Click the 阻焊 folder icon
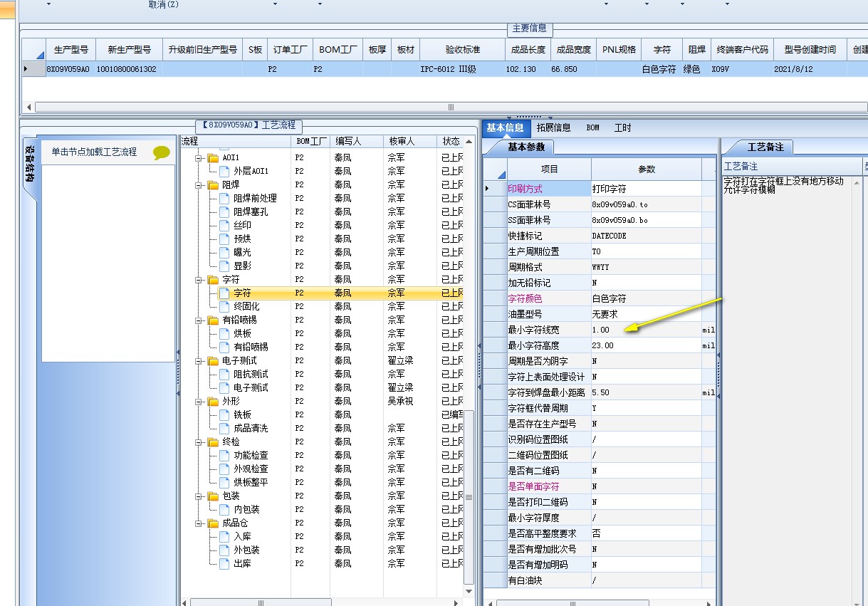This screenshot has width=868, height=606. pos(213,184)
